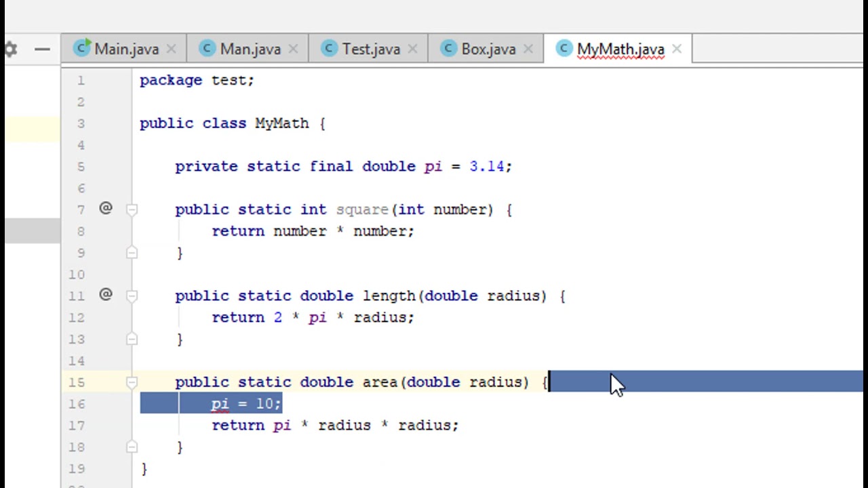Click the method name length on line 11
This screenshot has width=868, height=488.
(389, 296)
